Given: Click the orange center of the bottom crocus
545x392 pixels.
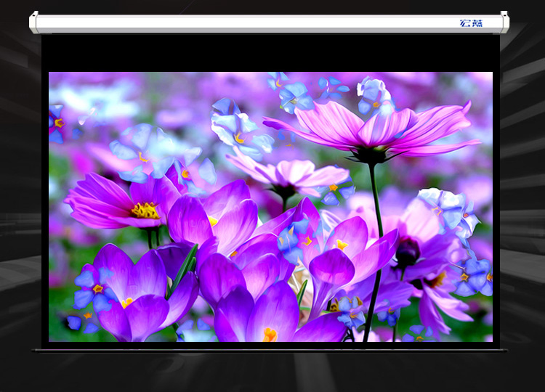Looking at the screenshot, I should (270, 335).
